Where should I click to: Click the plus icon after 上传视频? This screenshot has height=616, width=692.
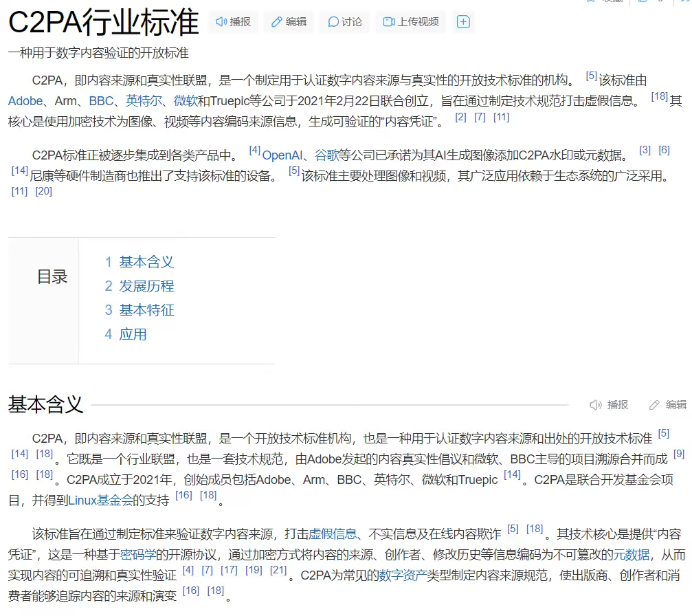[x=463, y=22]
